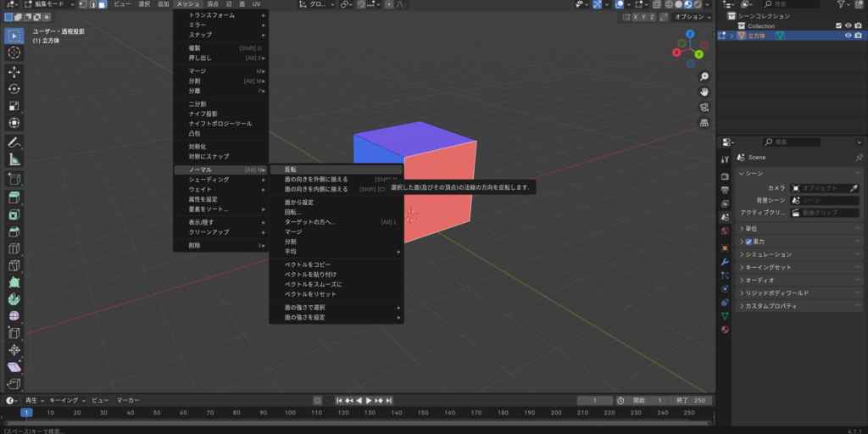Toggle Collection exclude checkbox in outliner
The width and height of the screenshot is (868, 434).
(838, 26)
